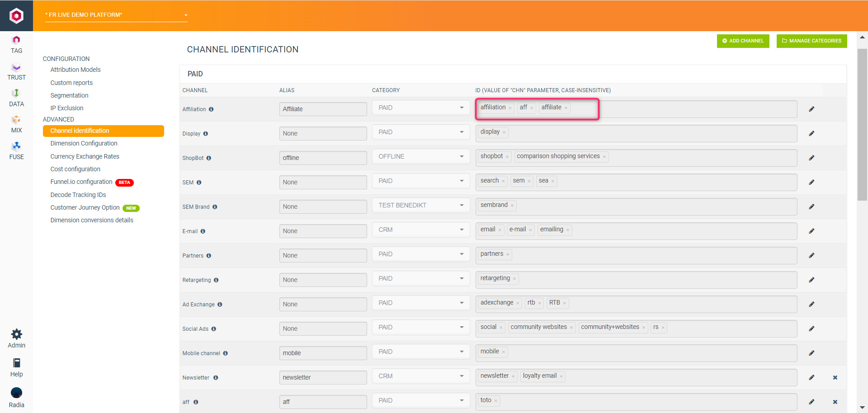Click the info icon next to Display
Image resolution: width=868 pixels, height=413 pixels.
tap(206, 134)
